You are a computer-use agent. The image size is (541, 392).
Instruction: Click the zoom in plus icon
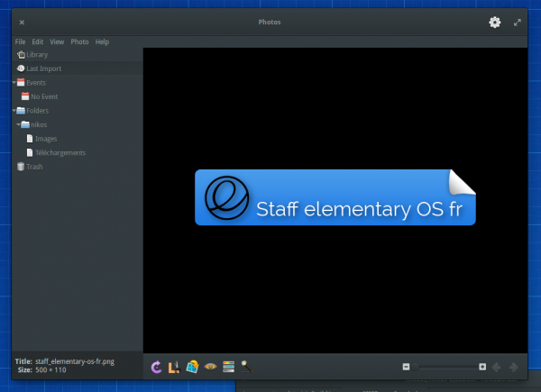(482, 367)
